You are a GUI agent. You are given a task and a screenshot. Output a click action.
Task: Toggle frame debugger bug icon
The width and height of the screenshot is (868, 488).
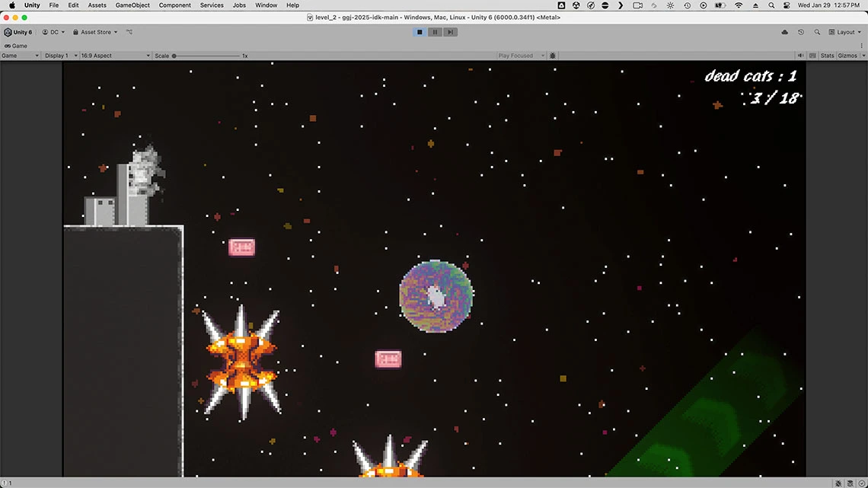pyautogui.click(x=553, y=56)
